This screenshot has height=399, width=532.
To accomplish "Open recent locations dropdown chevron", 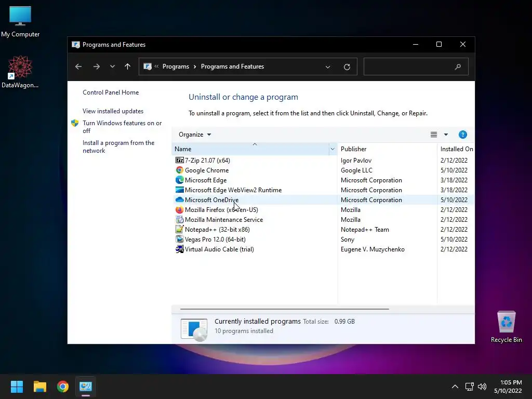I will pos(112,66).
